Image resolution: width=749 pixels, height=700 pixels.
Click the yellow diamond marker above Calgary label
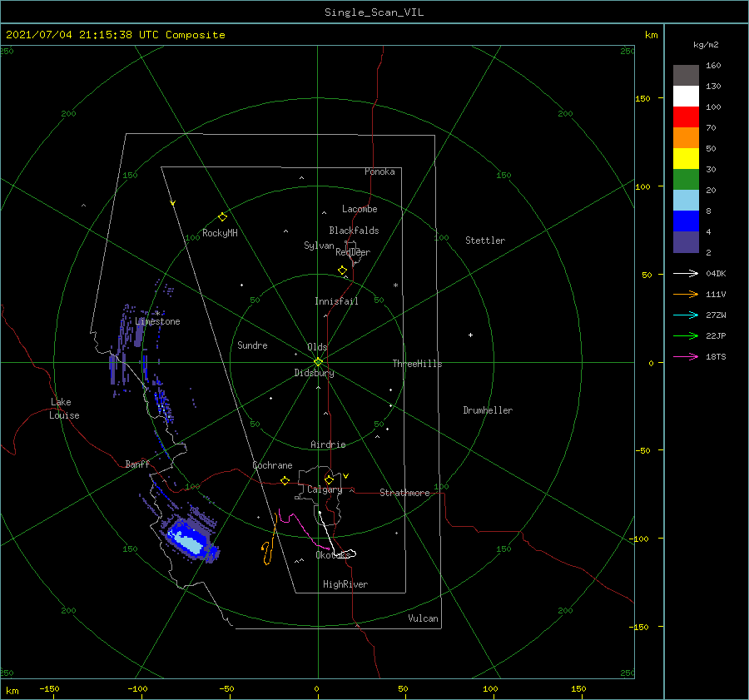coord(329,479)
